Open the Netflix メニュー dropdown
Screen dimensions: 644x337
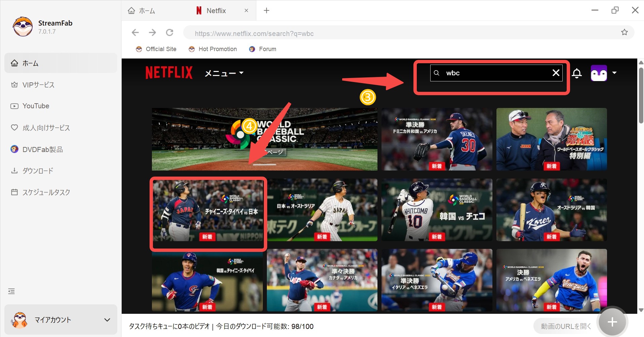tap(224, 73)
